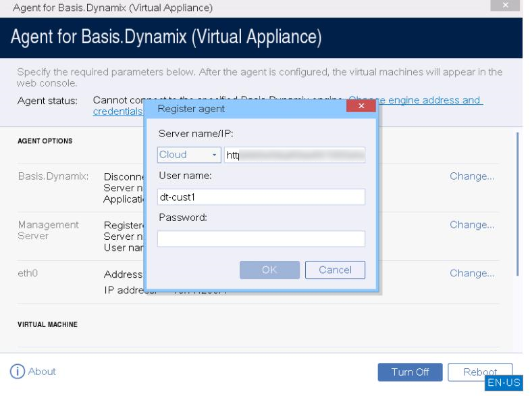
Task: Click the About info icon
Action: [x=18, y=371]
